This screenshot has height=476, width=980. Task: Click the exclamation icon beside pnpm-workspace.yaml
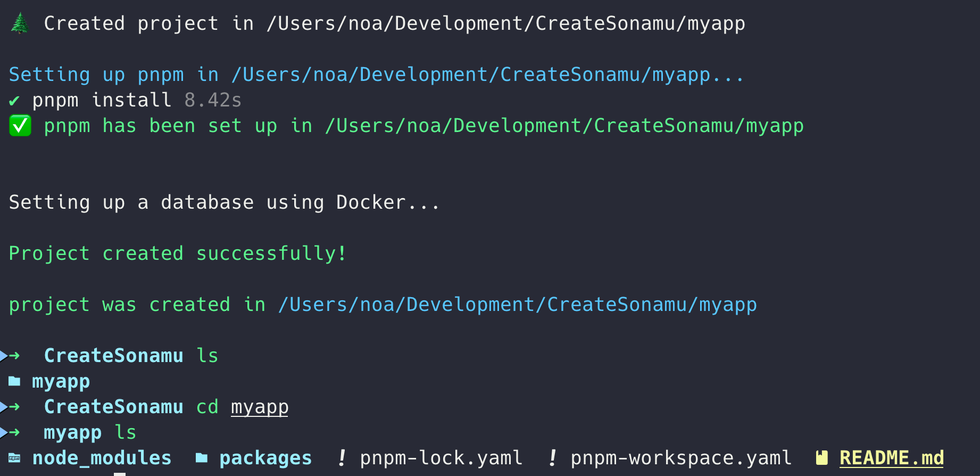(552, 458)
